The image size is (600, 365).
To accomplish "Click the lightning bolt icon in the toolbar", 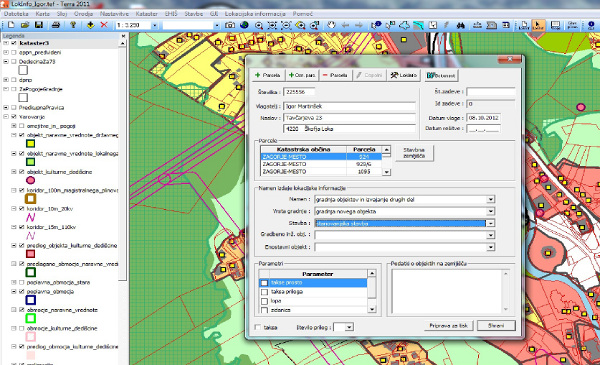I will (447, 25).
